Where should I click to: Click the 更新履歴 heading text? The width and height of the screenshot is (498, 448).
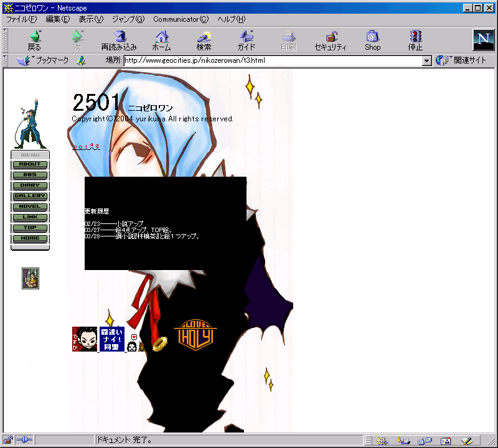pyautogui.click(x=97, y=212)
